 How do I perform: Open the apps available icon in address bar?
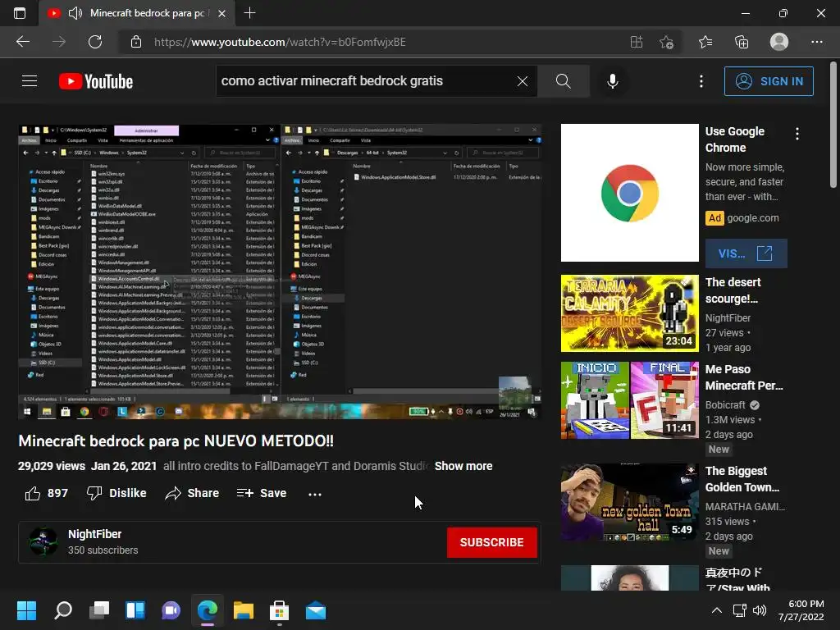637,42
